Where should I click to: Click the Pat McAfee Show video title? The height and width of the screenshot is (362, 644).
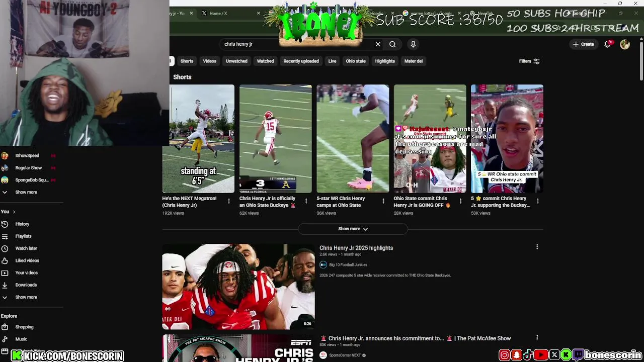420,338
